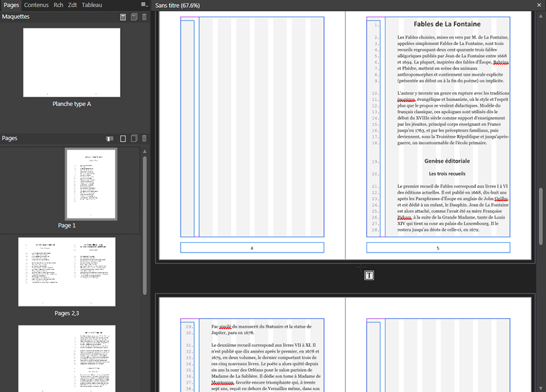Click the paragraph starting 'Fac similé du manuscrit'
The width and height of the screenshot is (546, 392).
click(x=261, y=330)
